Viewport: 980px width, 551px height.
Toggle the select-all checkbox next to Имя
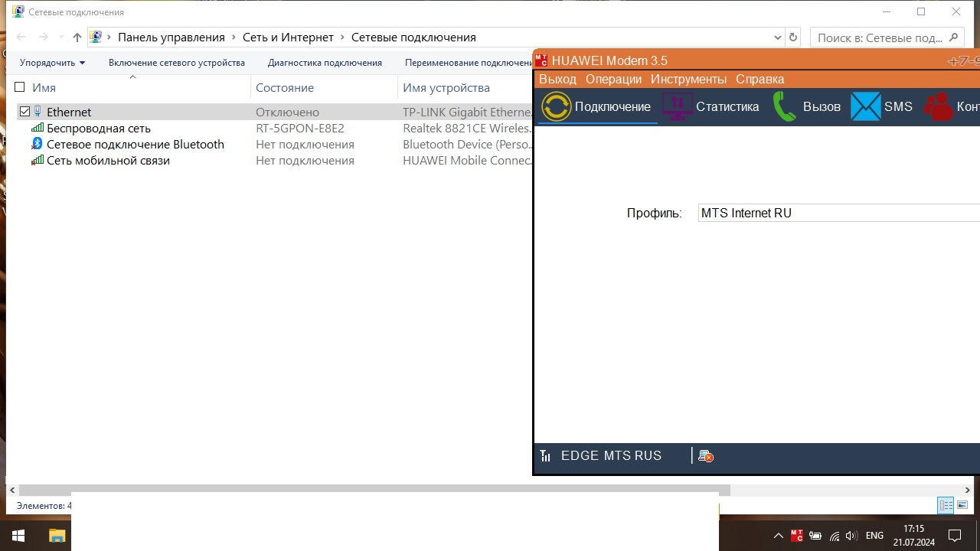click(x=20, y=87)
